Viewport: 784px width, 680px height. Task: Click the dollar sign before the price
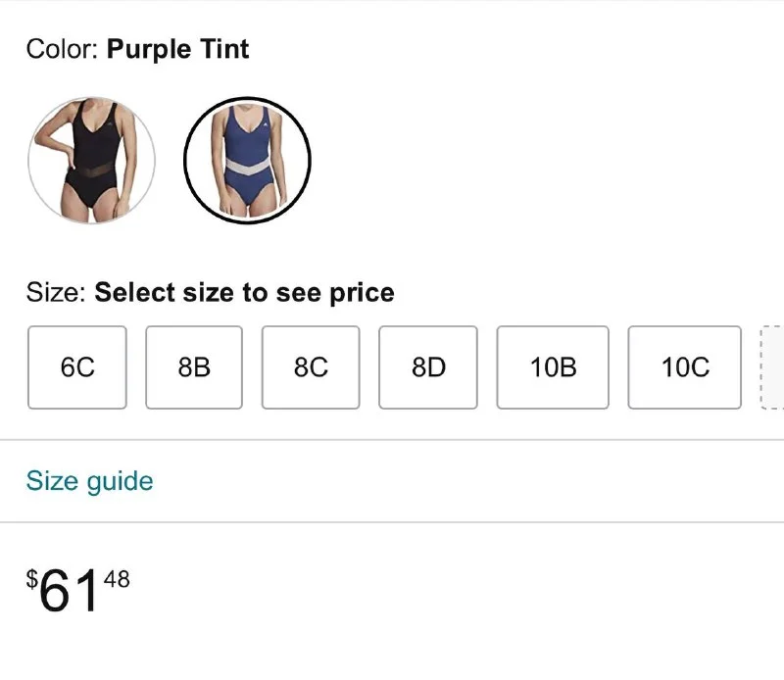32,579
